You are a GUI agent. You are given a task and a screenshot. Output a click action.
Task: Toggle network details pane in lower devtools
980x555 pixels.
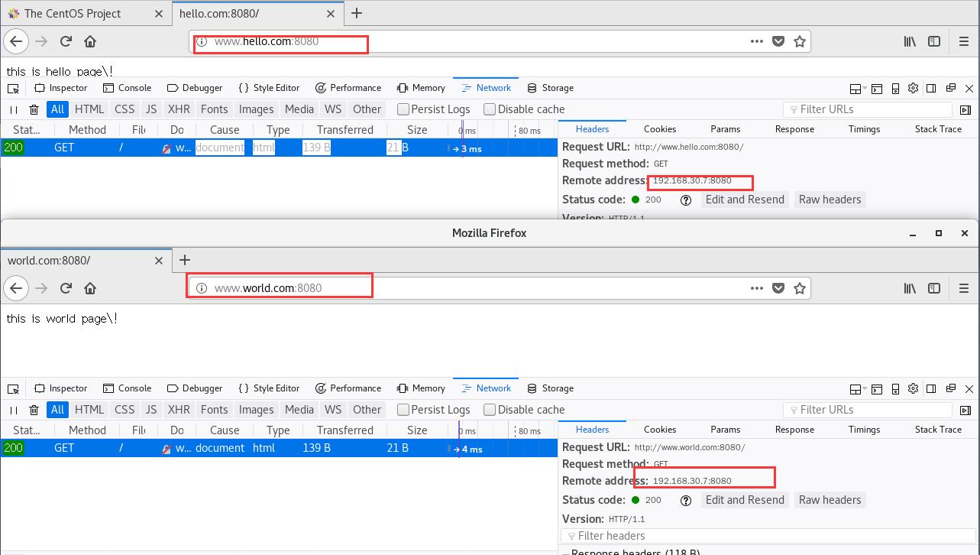click(965, 410)
